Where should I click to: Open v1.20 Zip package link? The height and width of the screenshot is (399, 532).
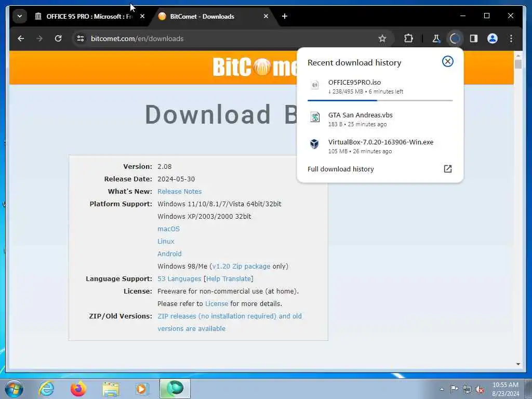pyautogui.click(x=241, y=267)
